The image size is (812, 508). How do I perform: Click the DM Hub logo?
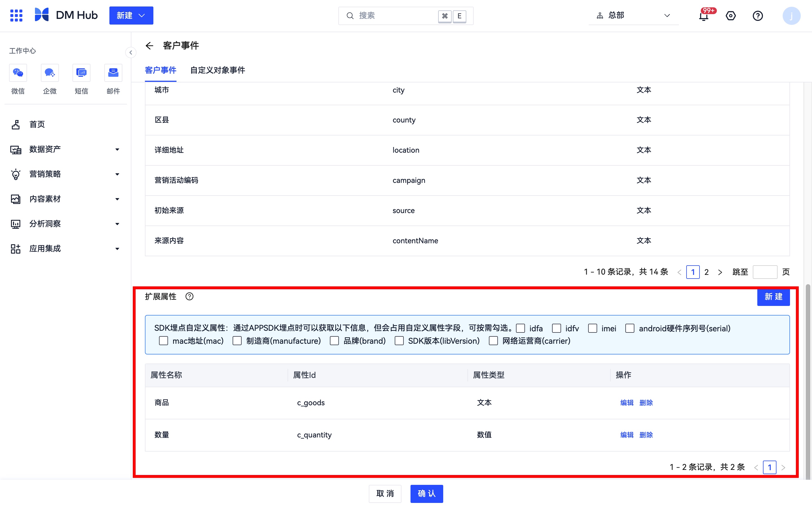point(66,16)
